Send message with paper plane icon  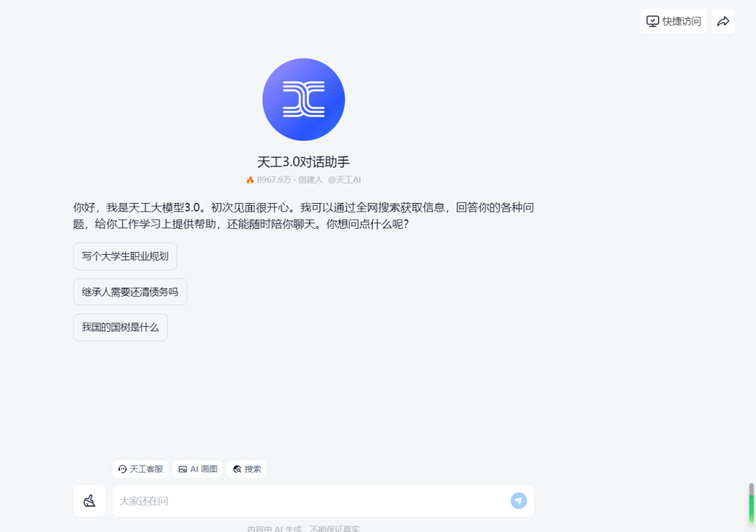(519, 500)
